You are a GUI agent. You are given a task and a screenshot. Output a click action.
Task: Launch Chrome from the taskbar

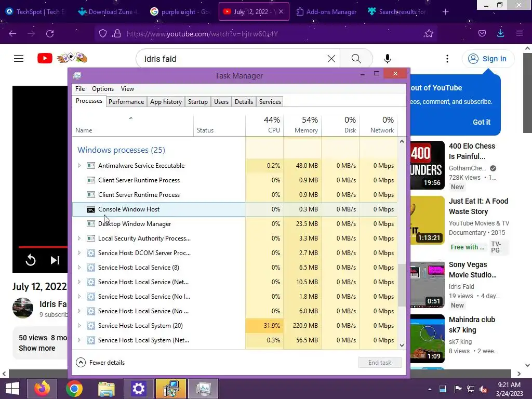pyautogui.click(x=74, y=389)
